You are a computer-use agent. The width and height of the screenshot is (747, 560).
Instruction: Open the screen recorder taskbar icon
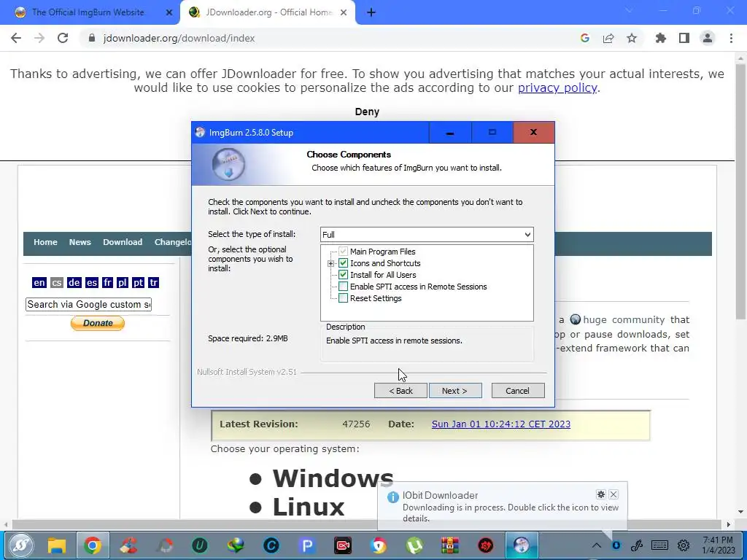click(343, 545)
